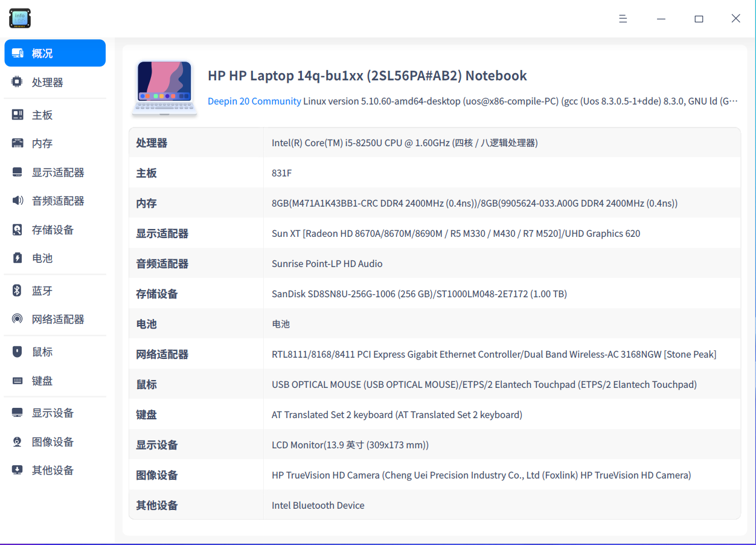The height and width of the screenshot is (545, 756).
Task: Click the 键盘 row label in table
Action: [146, 414]
